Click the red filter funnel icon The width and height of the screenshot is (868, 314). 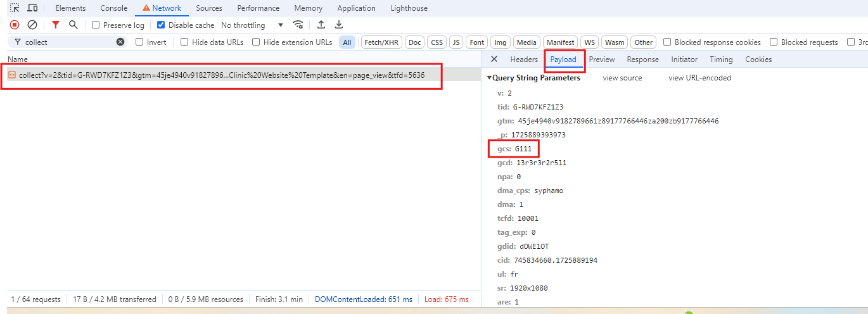click(x=56, y=25)
